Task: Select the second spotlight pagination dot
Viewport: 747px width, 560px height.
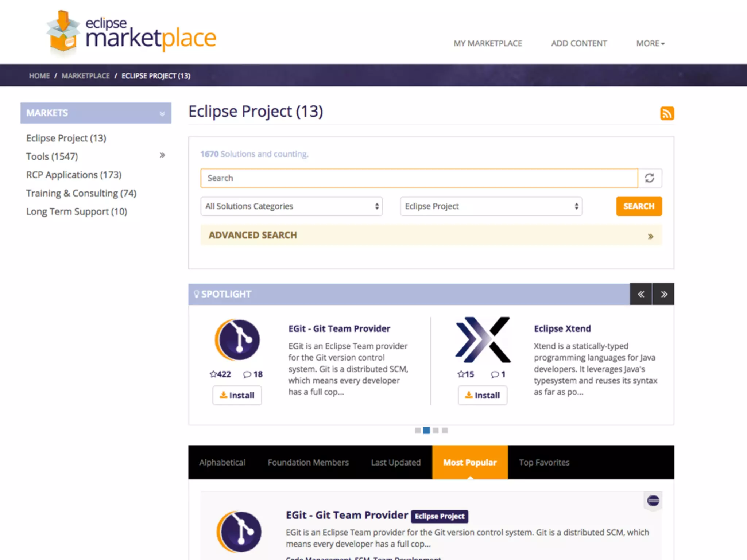Action: pyautogui.click(x=426, y=431)
